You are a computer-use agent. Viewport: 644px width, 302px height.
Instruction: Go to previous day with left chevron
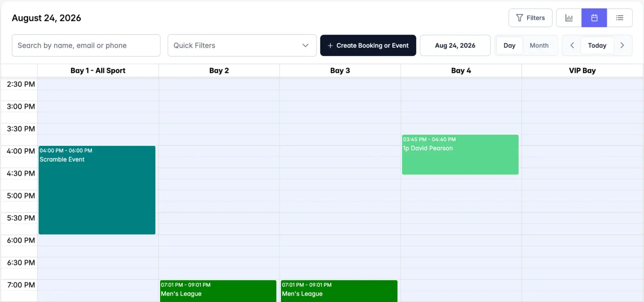[572, 46]
